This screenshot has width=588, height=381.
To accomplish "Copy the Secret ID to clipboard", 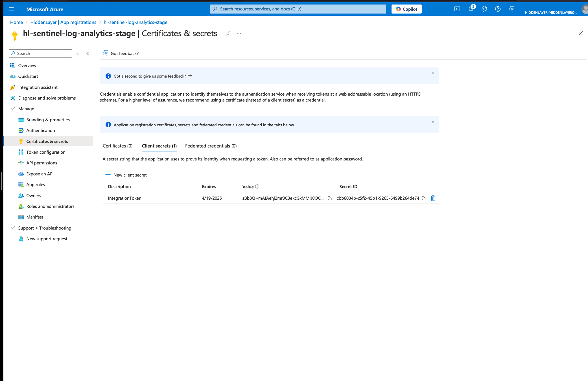I will [423, 198].
